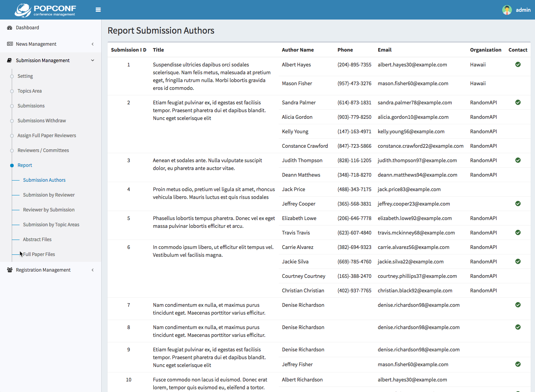Image resolution: width=535 pixels, height=392 pixels.
Task: Expand the Registration Management arrow
Action: tap(93, 270)
